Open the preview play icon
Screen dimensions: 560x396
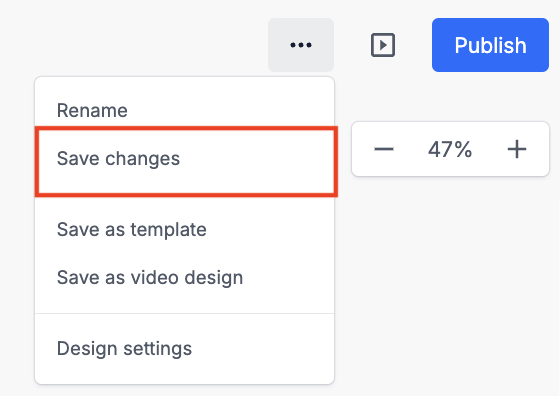pos(383,45)
